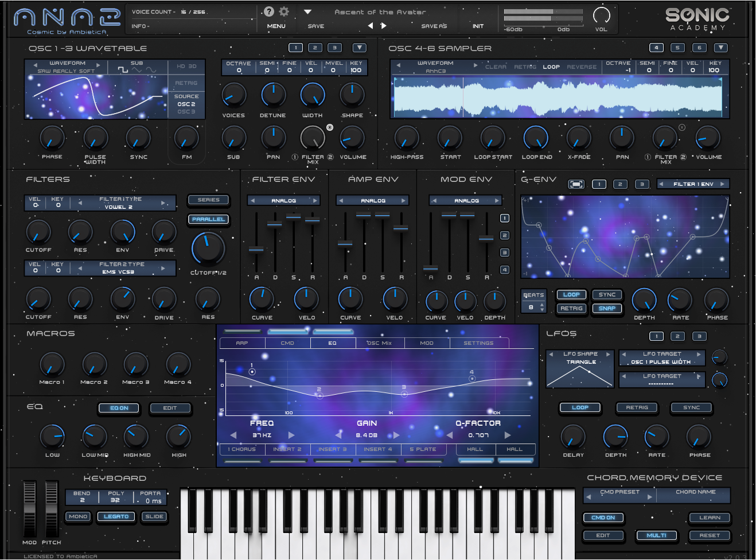Viewport: 756px width, 560px height.
Task: Open OSC 4-6 options dropdown arrow
Action: click(721, 48)
